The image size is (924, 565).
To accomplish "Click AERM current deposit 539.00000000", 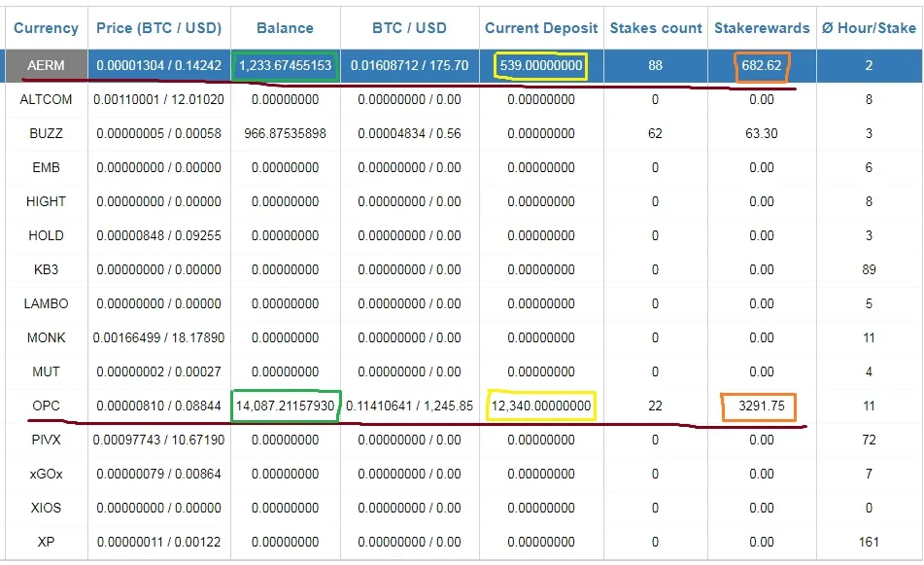I will [541, 65].
